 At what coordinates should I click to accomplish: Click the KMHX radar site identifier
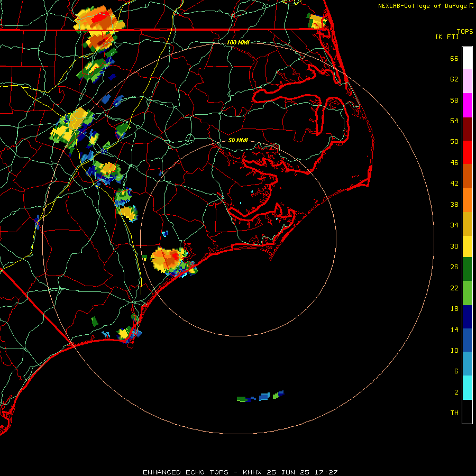253,472
